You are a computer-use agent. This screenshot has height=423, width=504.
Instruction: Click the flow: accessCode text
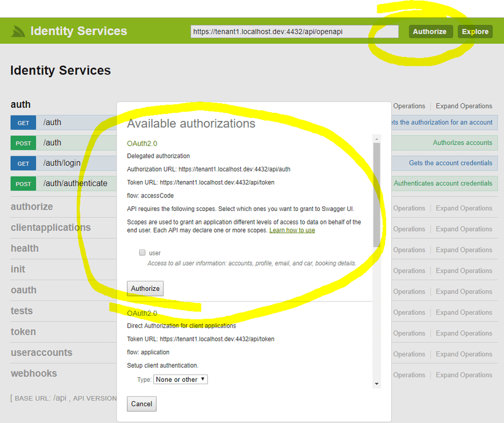(150, 196)
